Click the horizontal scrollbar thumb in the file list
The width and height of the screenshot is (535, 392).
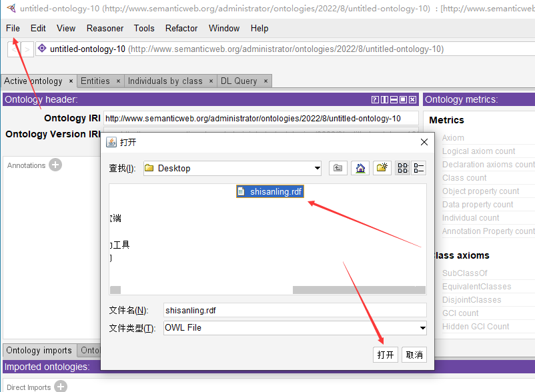pos(359,290)
